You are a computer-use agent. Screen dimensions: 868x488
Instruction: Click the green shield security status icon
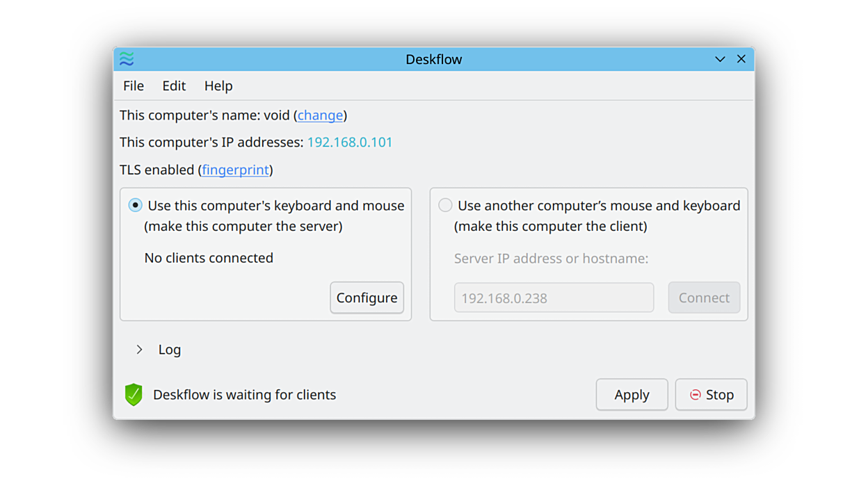pyautogui.click(x=134, y=395)
